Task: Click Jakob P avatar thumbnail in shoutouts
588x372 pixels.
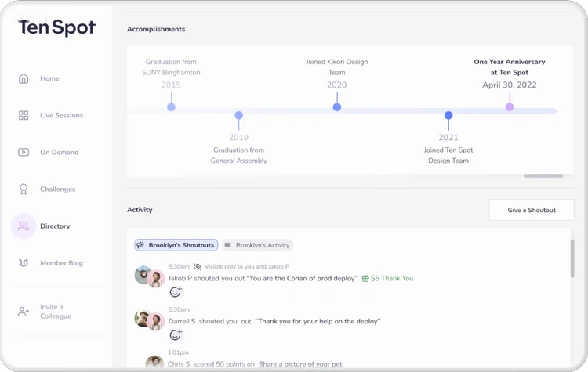Action: pos(143,275)
